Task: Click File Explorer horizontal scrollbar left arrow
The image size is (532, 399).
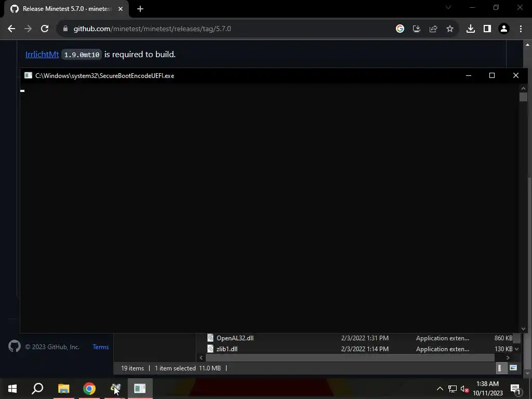Action: (x=201, y=357)
